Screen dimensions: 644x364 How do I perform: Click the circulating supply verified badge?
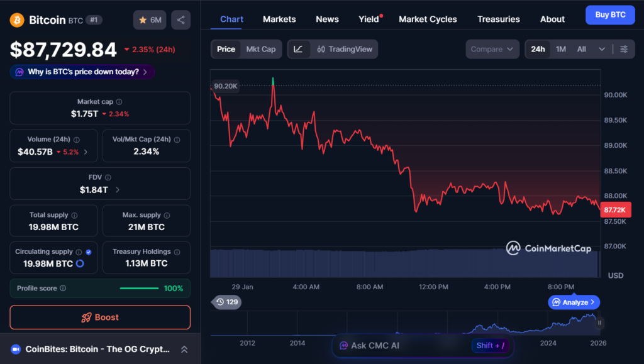[x=88, y=252]
